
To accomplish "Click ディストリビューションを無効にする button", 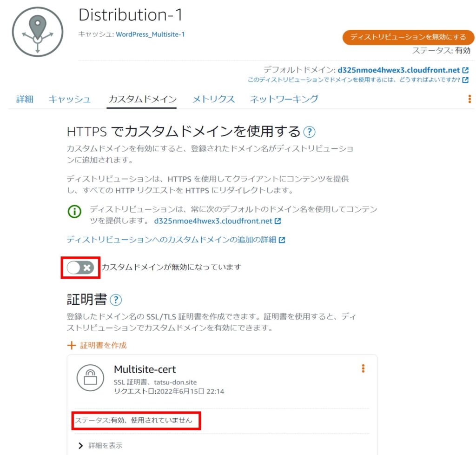I will pos(408,37).
